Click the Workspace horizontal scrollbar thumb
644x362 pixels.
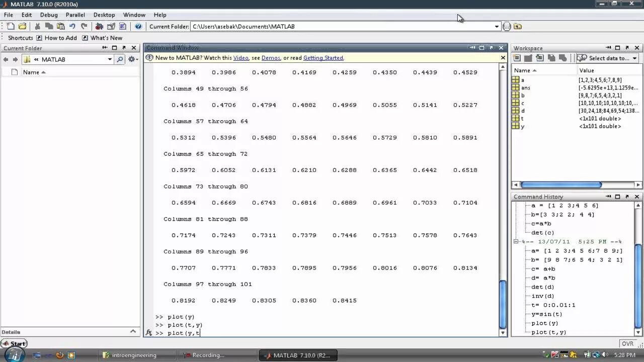[x=561, y=185]
